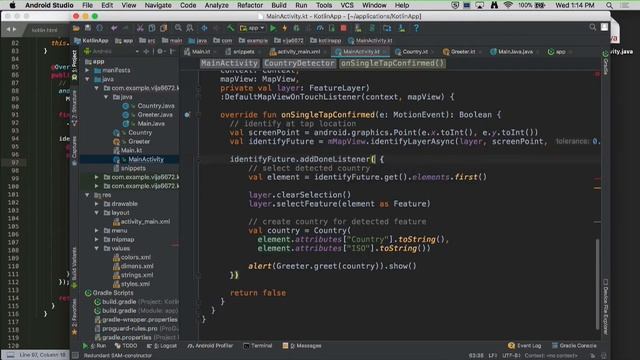Open the app run configuration dropdown

click(253, 28)
